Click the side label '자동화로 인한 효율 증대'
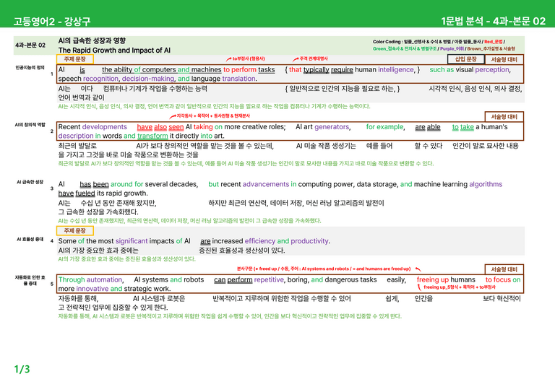This screenshot has width=555, height=392. pos(30,280)
